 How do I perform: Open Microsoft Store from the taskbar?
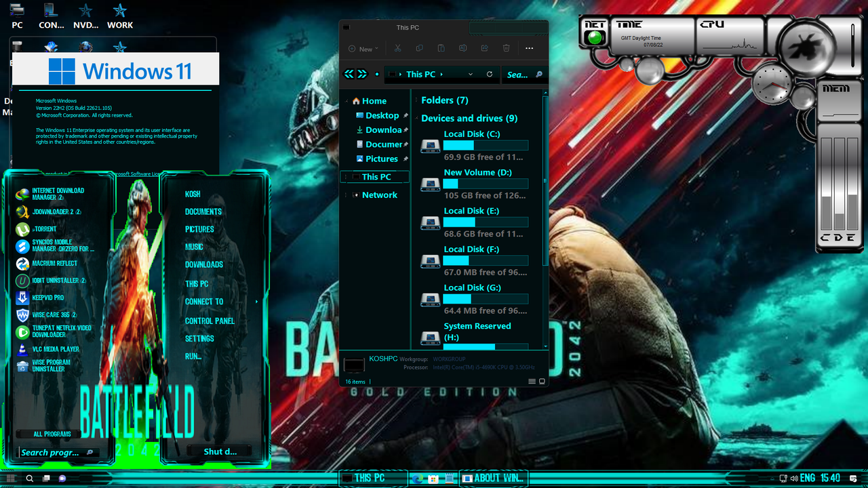433,479
